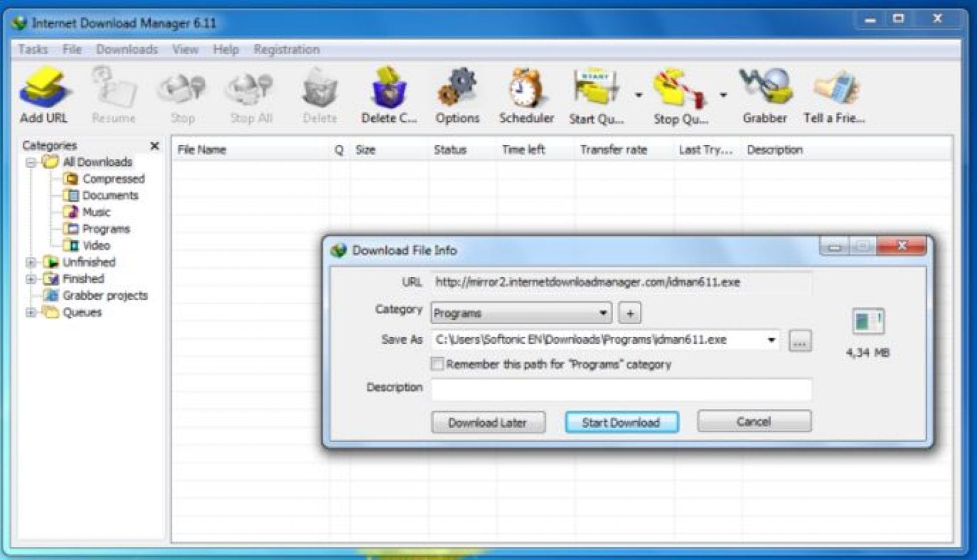Screen dimensions: 977x560
Task: Check 'Remember this path for Programs category'
Action: click(x=438, y=364)
